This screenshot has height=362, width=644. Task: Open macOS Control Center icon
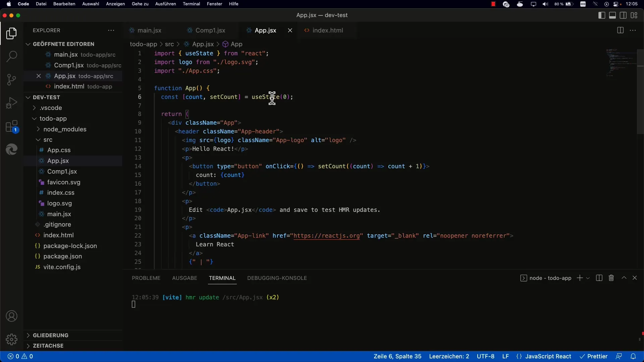(x=616, y=4)
